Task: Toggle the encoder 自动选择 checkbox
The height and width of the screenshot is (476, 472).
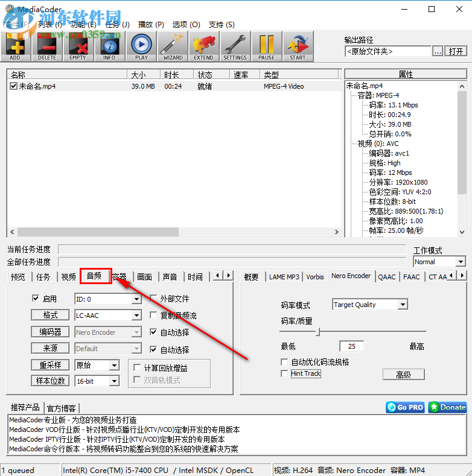Action: (x=153, y=332)
